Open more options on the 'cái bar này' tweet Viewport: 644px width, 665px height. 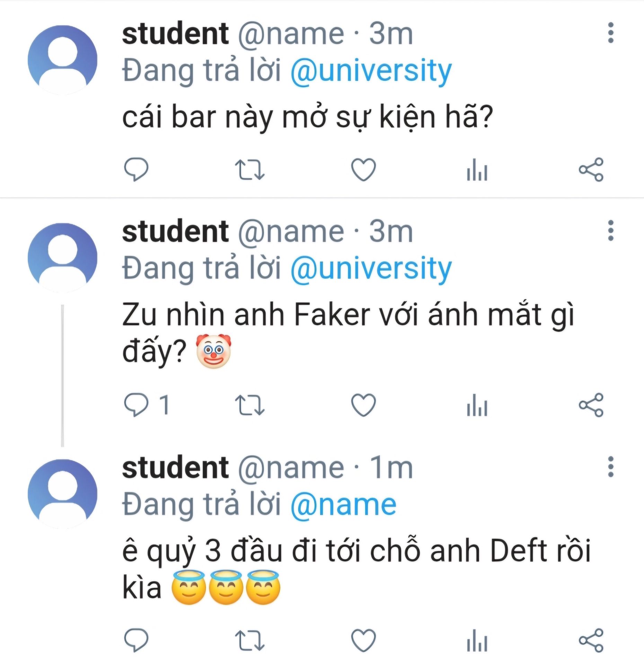[x=611, y=33]
